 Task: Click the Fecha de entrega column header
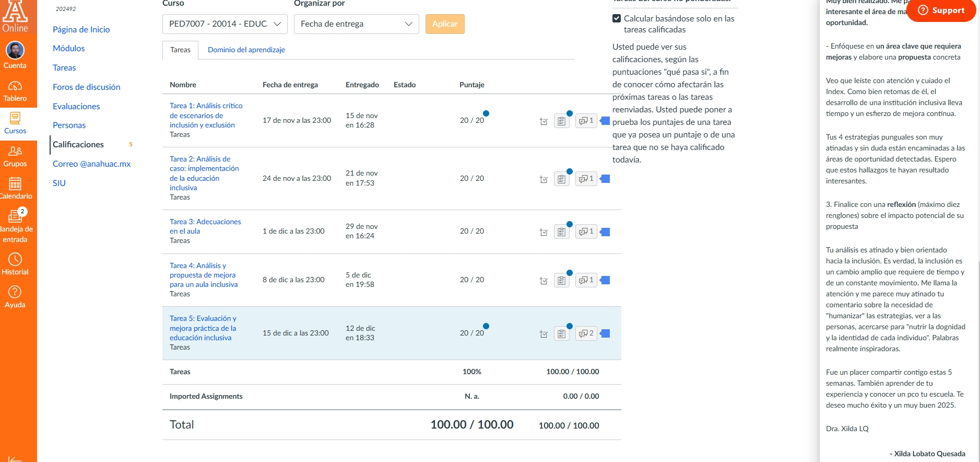[x=290, y=85]
